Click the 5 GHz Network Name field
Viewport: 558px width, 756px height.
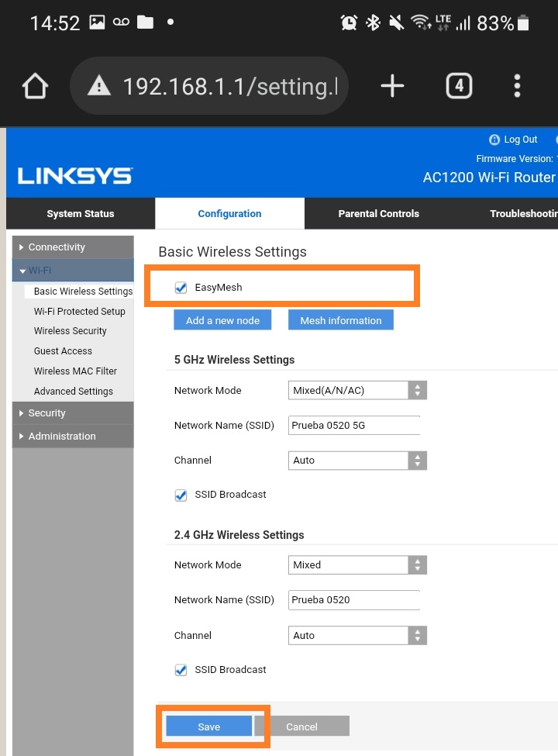pos(353,426)
